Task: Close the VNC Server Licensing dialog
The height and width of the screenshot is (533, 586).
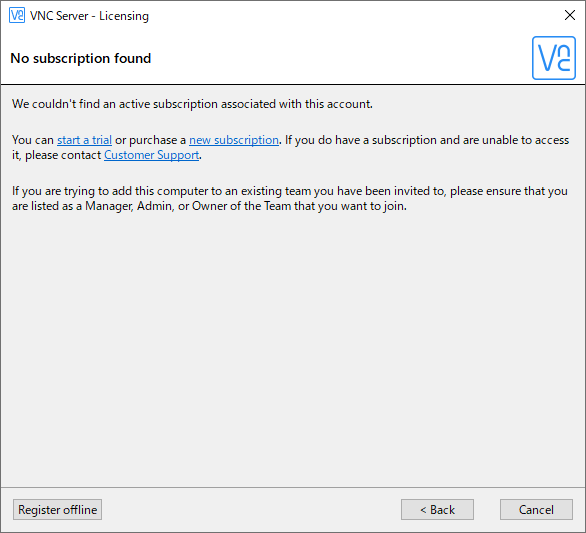Action: pos(570,15)
